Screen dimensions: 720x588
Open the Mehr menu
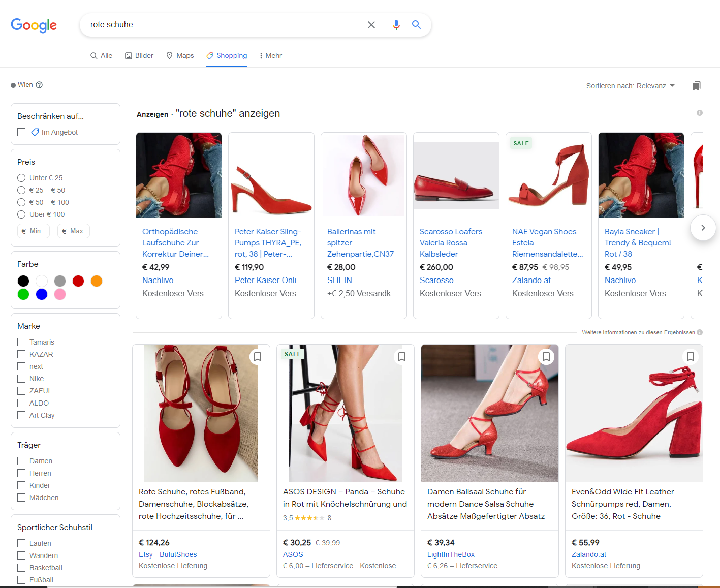[271, 55]
